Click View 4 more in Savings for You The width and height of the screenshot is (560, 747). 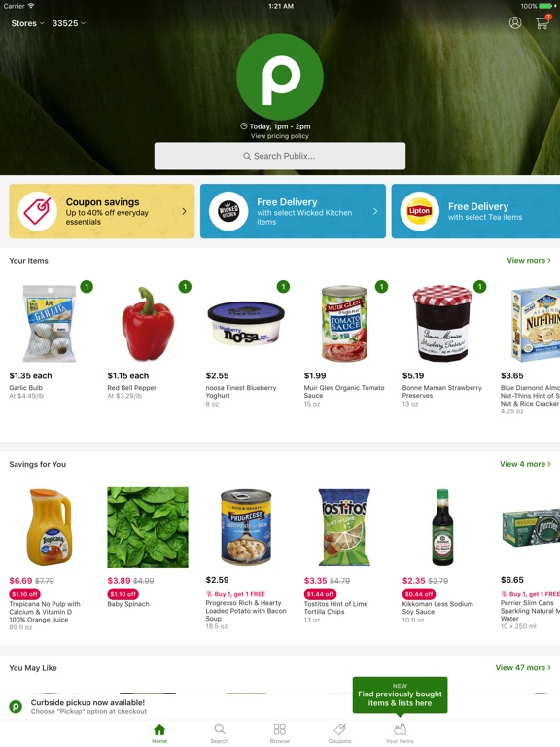pos(525,464)
